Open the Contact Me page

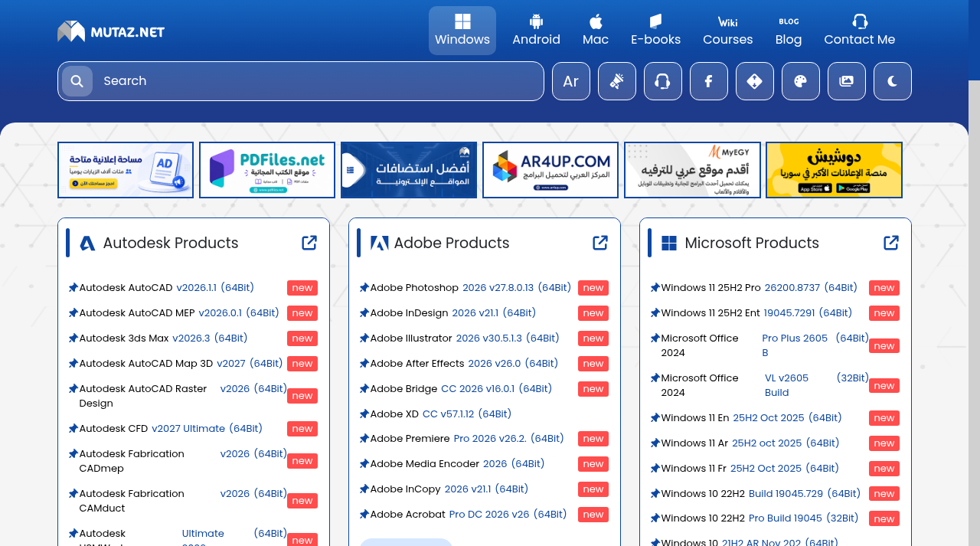pyautogui.click(x=859, y=31)
